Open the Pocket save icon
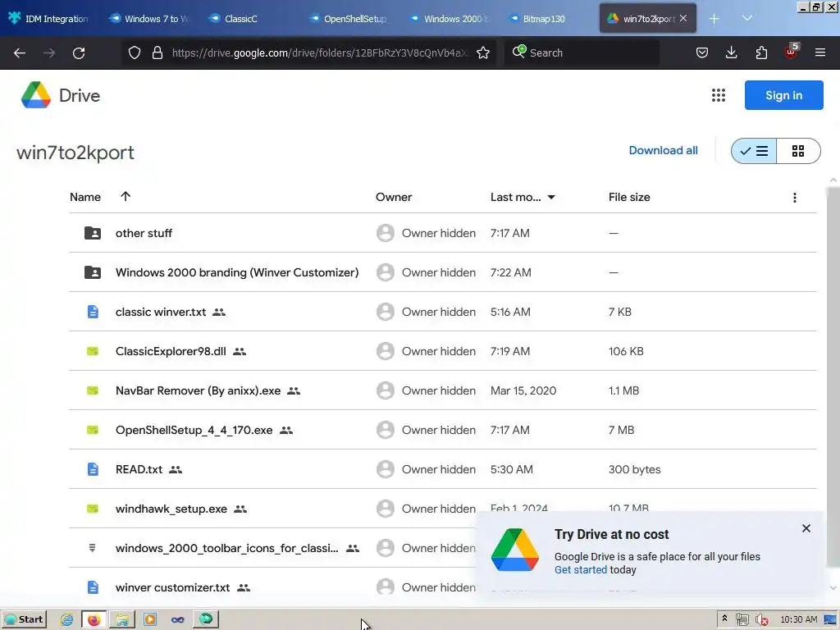The image size is (840, 630). 702,52
